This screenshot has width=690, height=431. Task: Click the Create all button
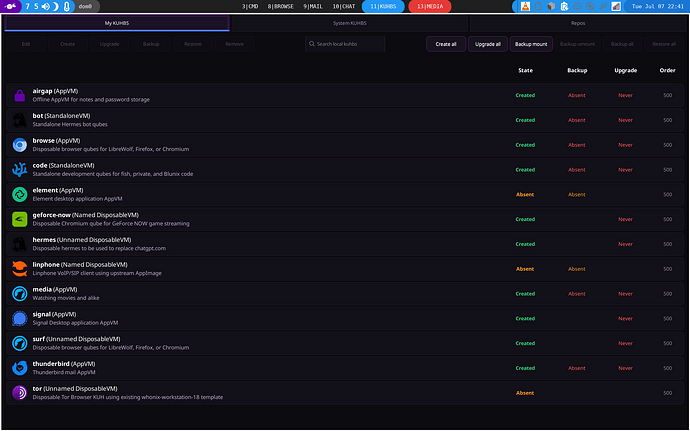coord(446,44)
